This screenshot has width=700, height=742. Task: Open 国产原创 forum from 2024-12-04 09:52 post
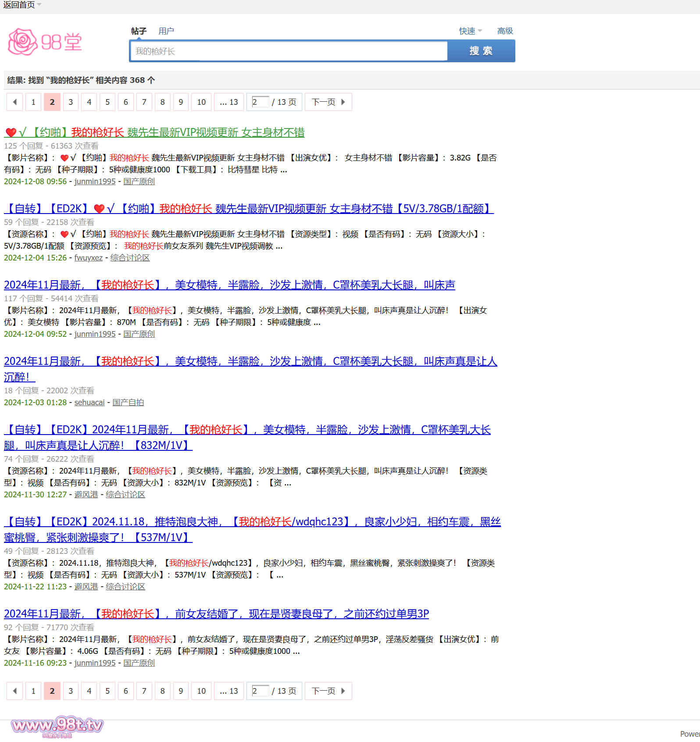tap(139, 334)
